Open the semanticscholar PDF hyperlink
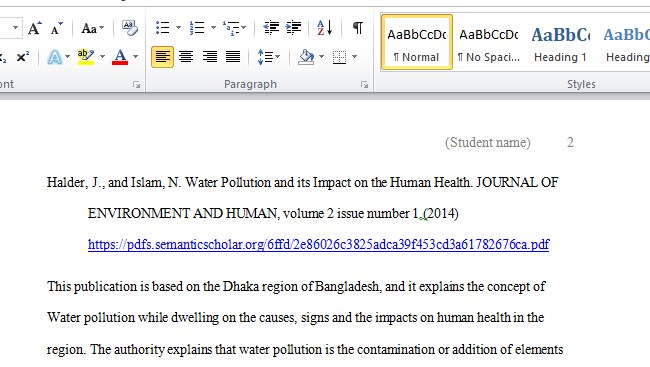The width and height of the screenshot is (650, 367). pos(318,245)
